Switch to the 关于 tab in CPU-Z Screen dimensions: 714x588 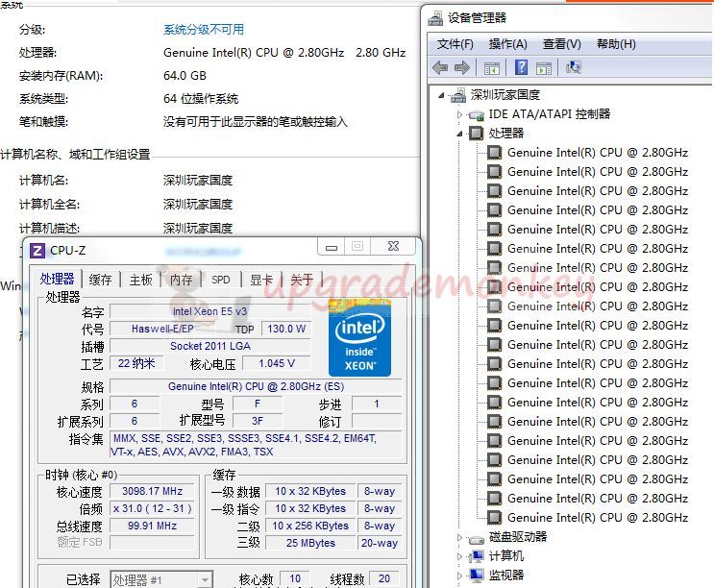click(302, 280)
